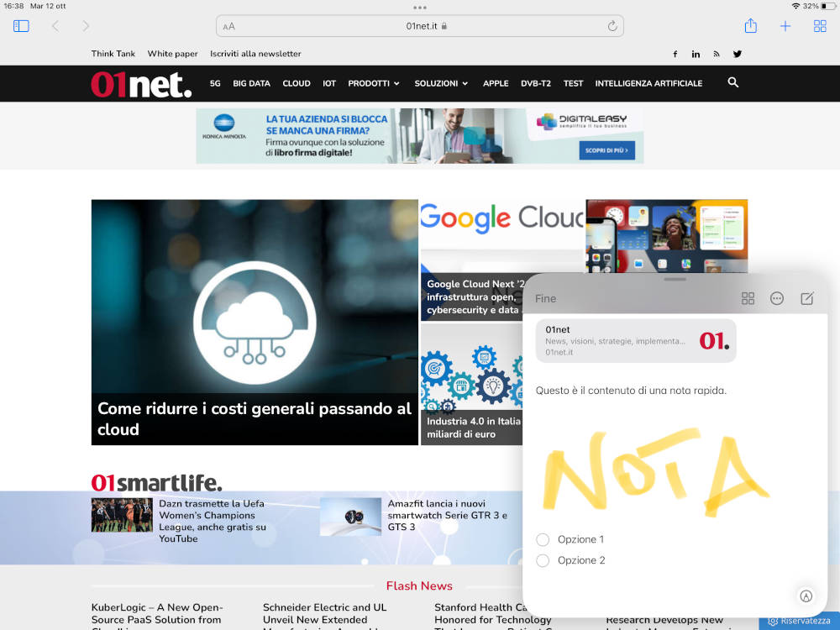This screenshot has width=840, height=630.
Task: Open the cloud cost reduction article
Action: point(255,322)
